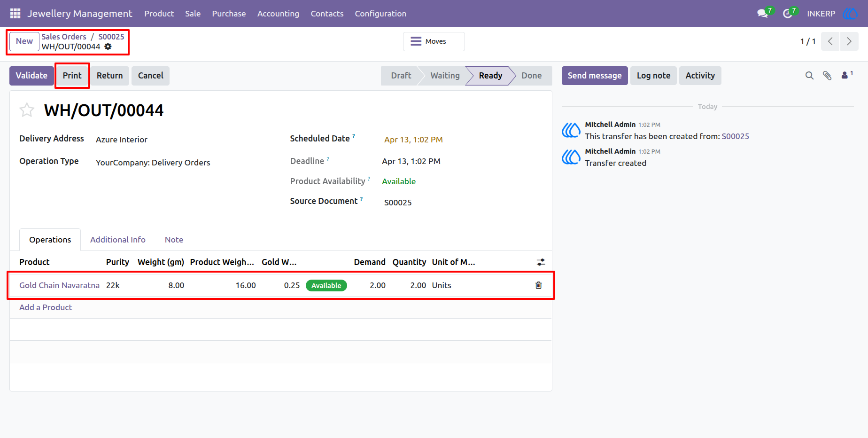
Task: Mark transfer as favorite with the star
Action: point(27,110)
